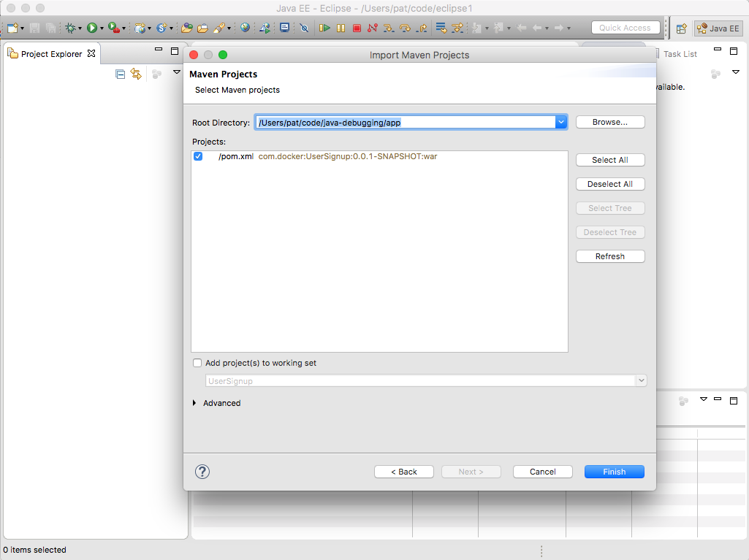This screenshot has width=749, height=560.
Task: Open the Root Directory dropdown
Action: click(561, 122)
